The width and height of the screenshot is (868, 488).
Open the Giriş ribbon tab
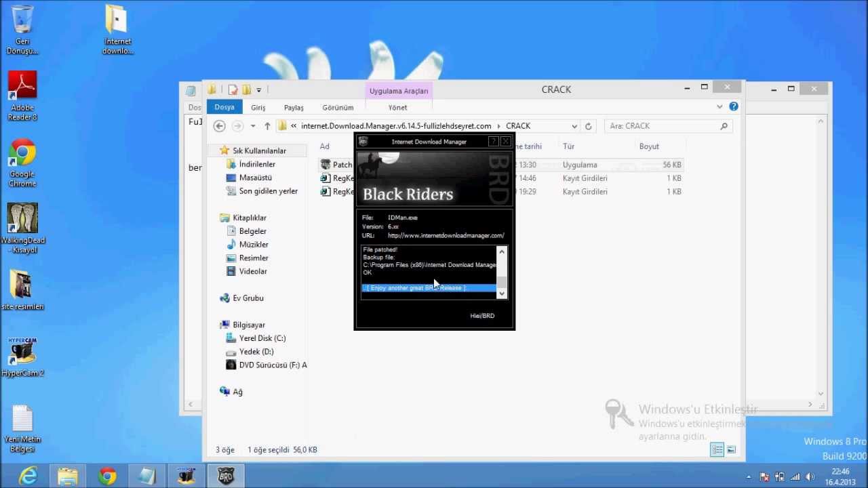coord(258,107)
